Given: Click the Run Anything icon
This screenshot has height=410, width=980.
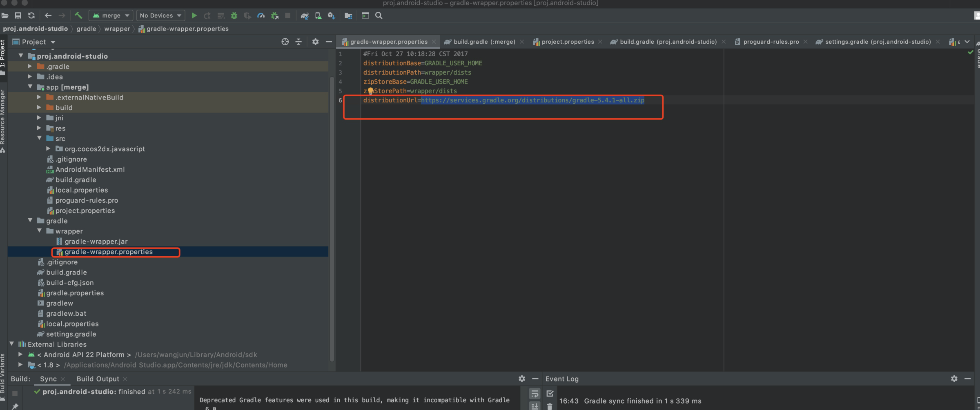Looking at the screenshot, I should point(365,16).
